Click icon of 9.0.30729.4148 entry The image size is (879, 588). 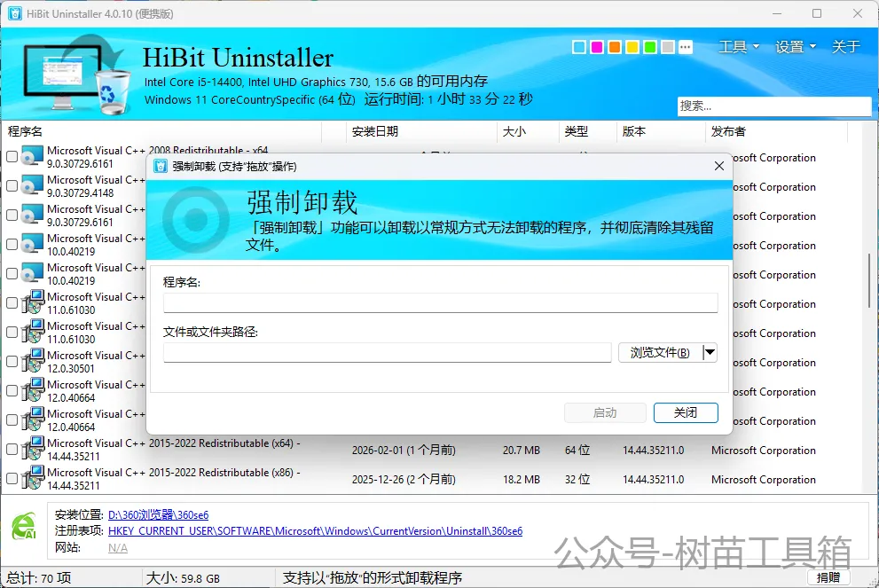point(33,185)
